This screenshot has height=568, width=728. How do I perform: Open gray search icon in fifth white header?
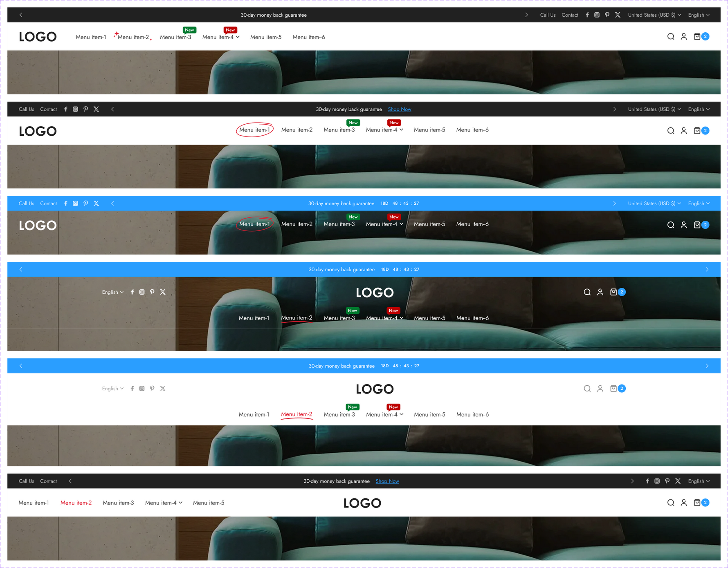587,389
